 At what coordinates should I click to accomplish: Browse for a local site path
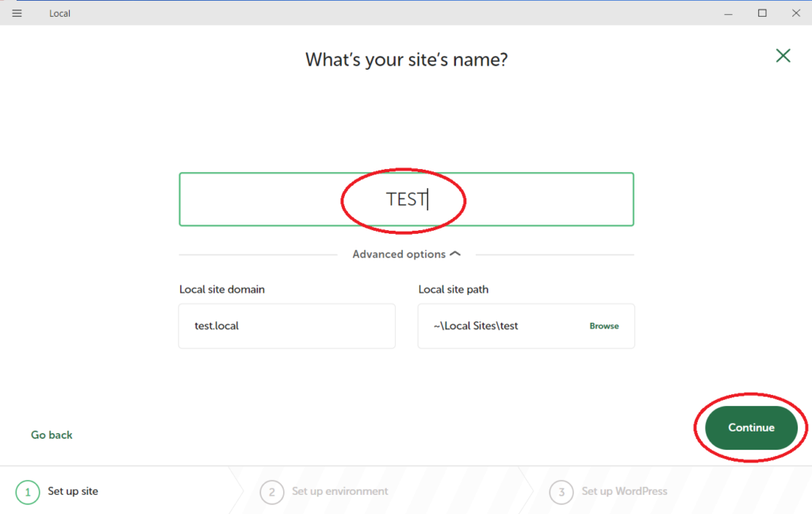603,326
